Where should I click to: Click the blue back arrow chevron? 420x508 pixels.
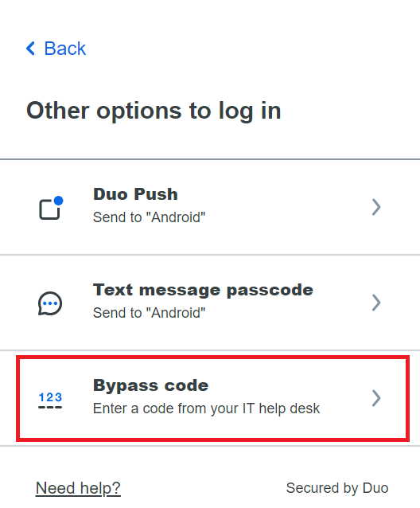click(x=30, y=49)
